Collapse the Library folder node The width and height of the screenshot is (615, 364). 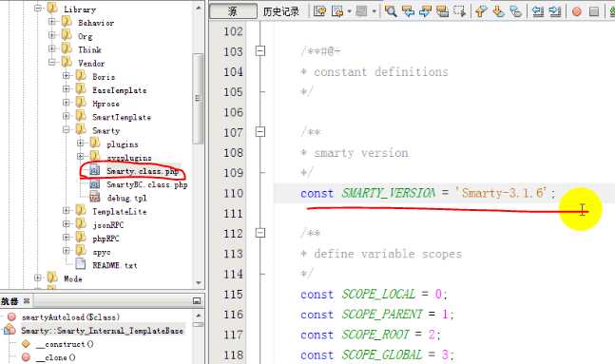point(38,9)
